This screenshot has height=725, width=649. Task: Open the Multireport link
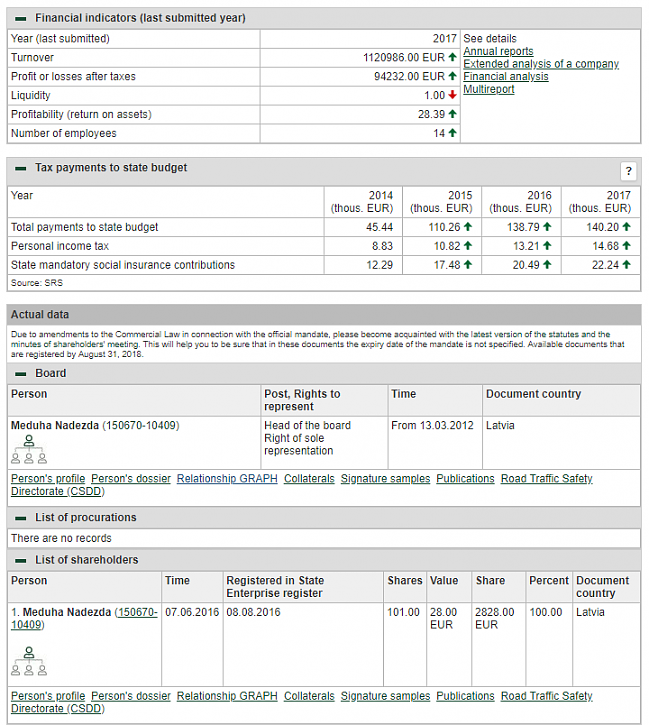pyautogui.click(x=488, y=90)
